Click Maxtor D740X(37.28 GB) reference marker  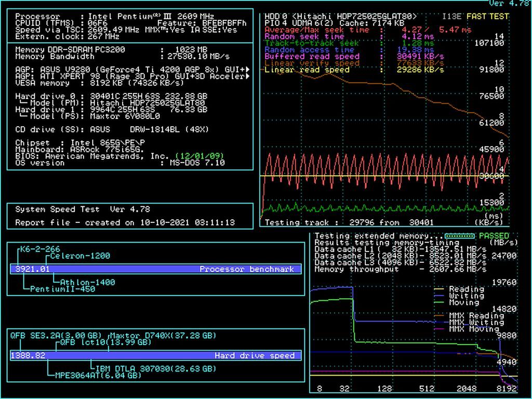click(x=163, y=336)
